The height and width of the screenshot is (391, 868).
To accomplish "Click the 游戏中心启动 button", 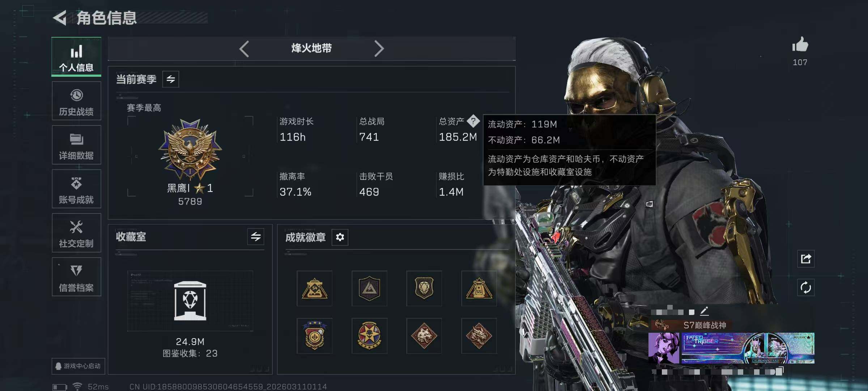I will pyautogui.click(x=78, y=366).
